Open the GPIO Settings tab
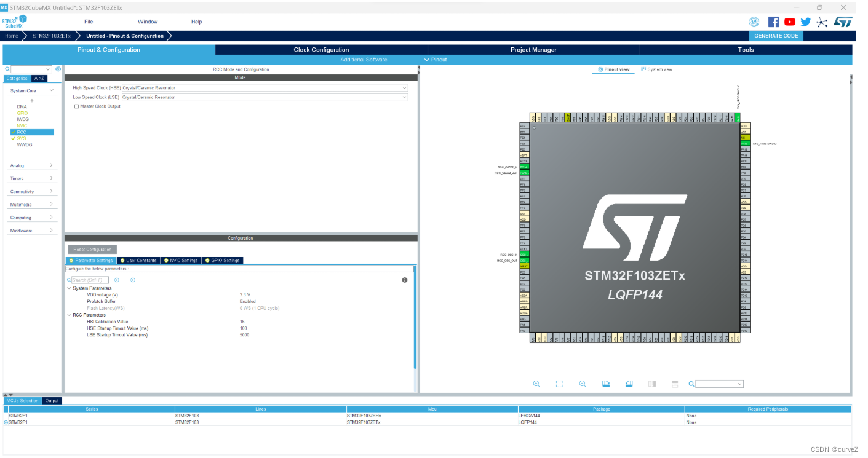The image size is (868, 458). (223, 261)
